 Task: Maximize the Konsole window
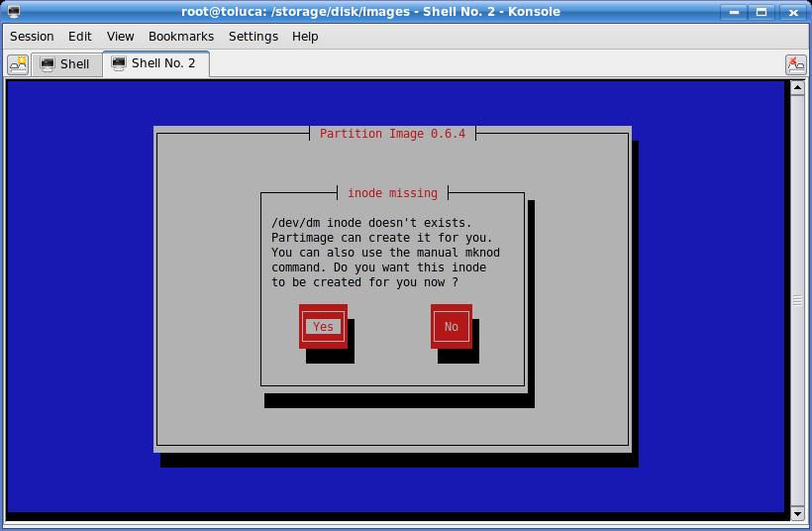[x=761, y=12]
